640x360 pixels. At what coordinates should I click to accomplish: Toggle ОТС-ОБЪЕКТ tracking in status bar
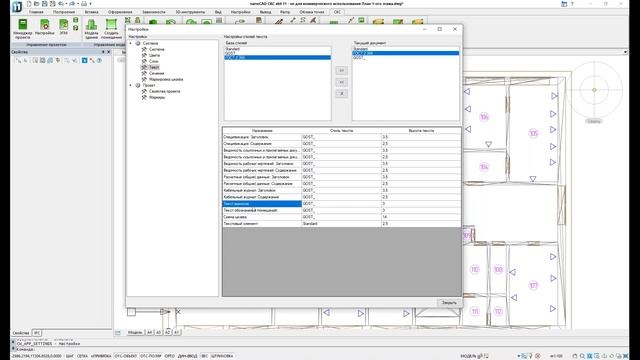pos(126,356)
